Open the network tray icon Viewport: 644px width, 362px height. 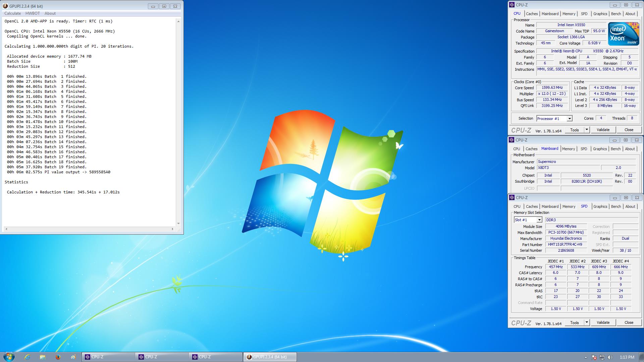602,357
